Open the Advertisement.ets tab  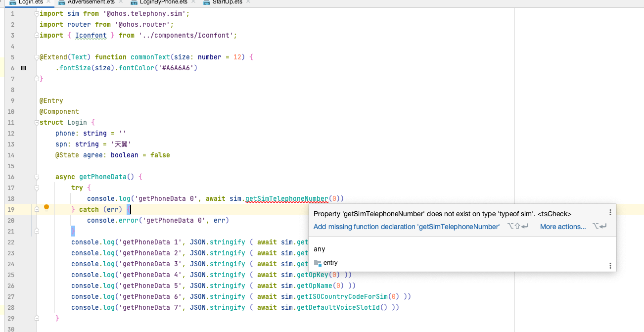[x=91, y=2]
